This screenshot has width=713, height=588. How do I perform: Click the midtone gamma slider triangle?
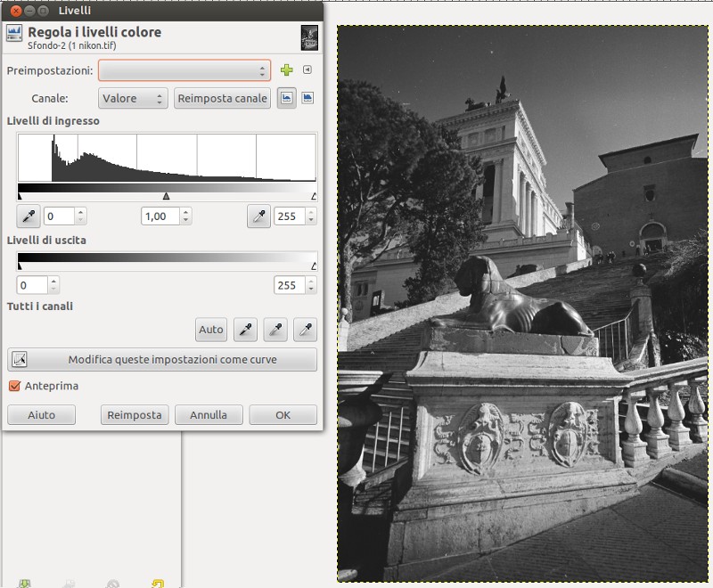click(166, 195)
